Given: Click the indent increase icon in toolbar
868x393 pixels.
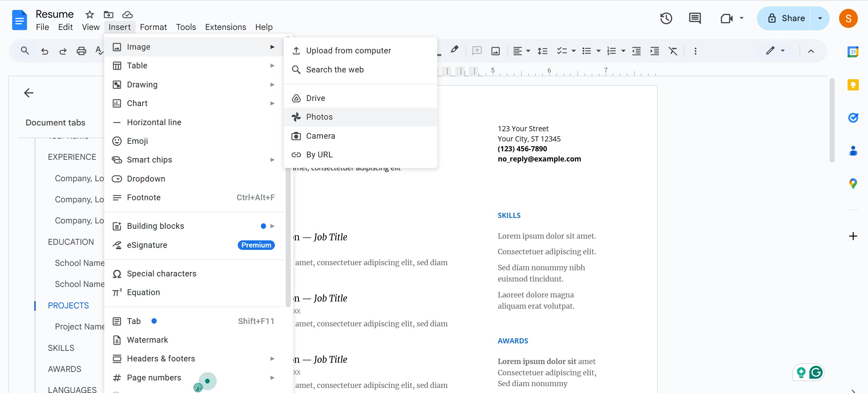Looking at the screenshot, I should coord(655,51).
